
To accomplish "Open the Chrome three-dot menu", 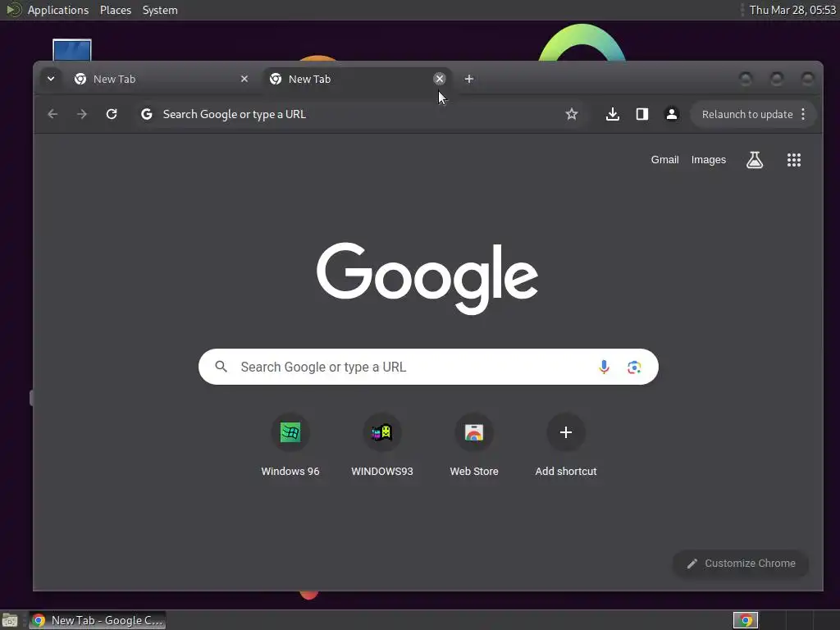I will pos(803,114).
